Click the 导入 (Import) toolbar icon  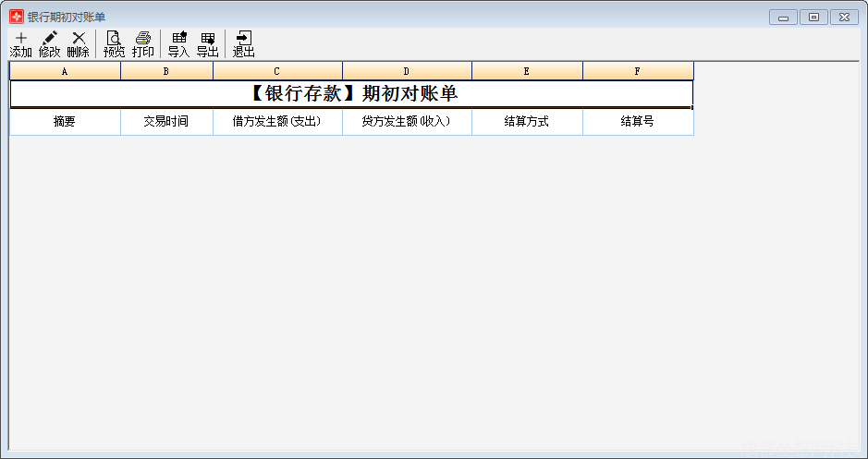tap(178, 43)
